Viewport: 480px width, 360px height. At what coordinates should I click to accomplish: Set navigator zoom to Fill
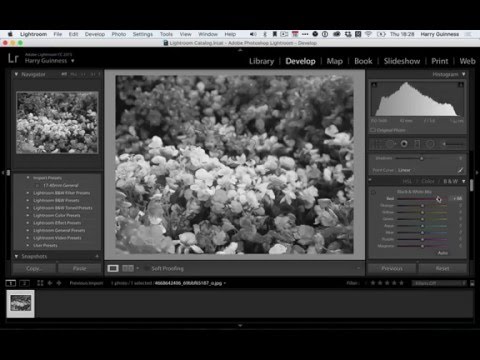tap(74, 74)
